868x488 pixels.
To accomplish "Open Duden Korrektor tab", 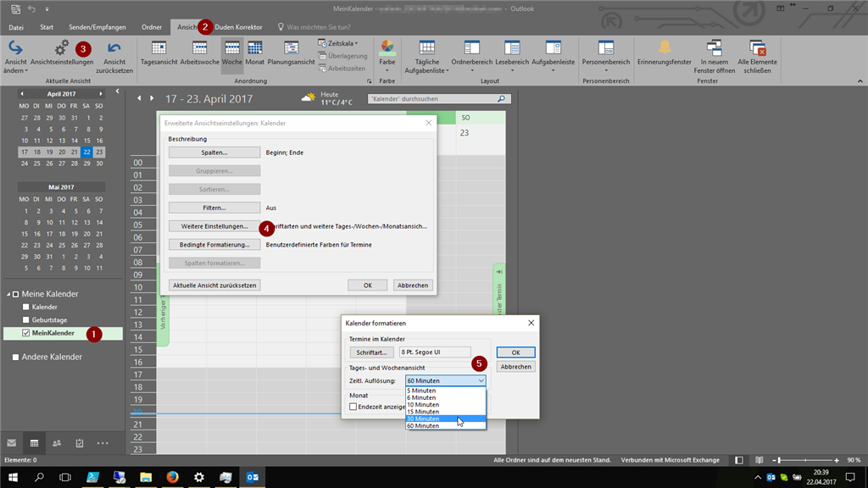I will [238, 27].
